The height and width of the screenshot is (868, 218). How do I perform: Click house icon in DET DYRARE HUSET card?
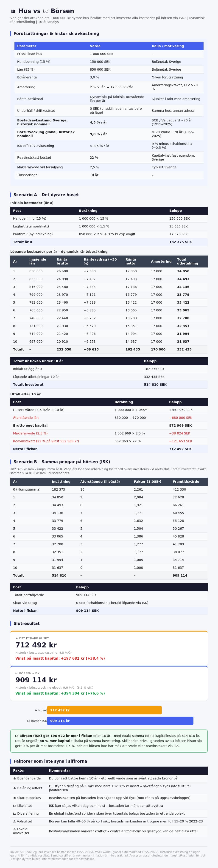(x=17, y=638)
